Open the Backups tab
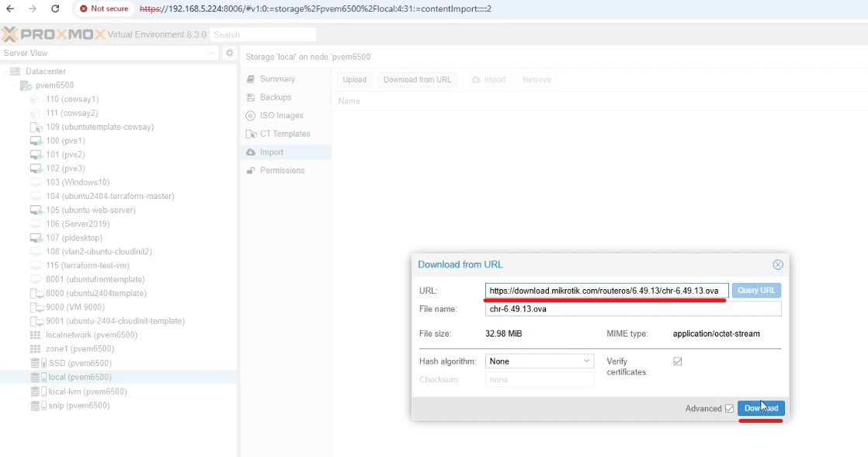This screenshot has width=868, height=457. coord(286,97)
